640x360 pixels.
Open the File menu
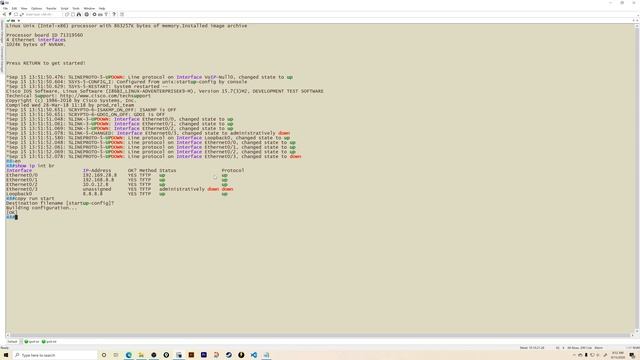5,8
